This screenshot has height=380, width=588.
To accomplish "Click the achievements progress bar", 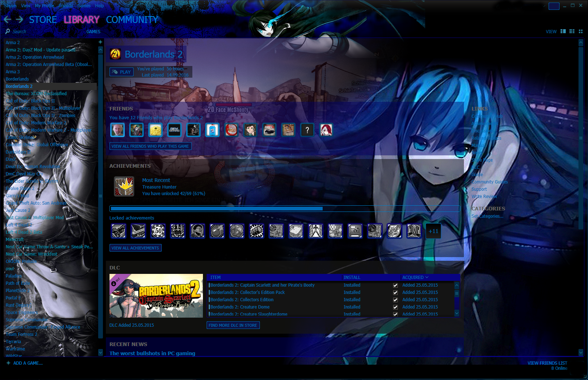I will click(x=285, y=209).
